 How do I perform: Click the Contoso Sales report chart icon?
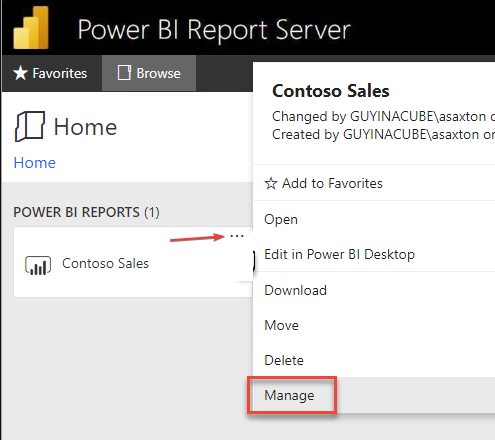tap(38, 265)
